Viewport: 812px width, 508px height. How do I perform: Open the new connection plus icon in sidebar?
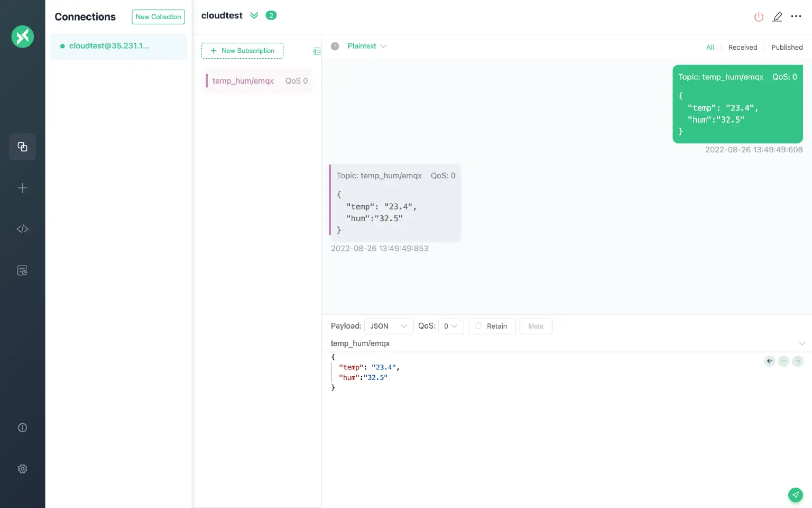click(x=22, y=188)
